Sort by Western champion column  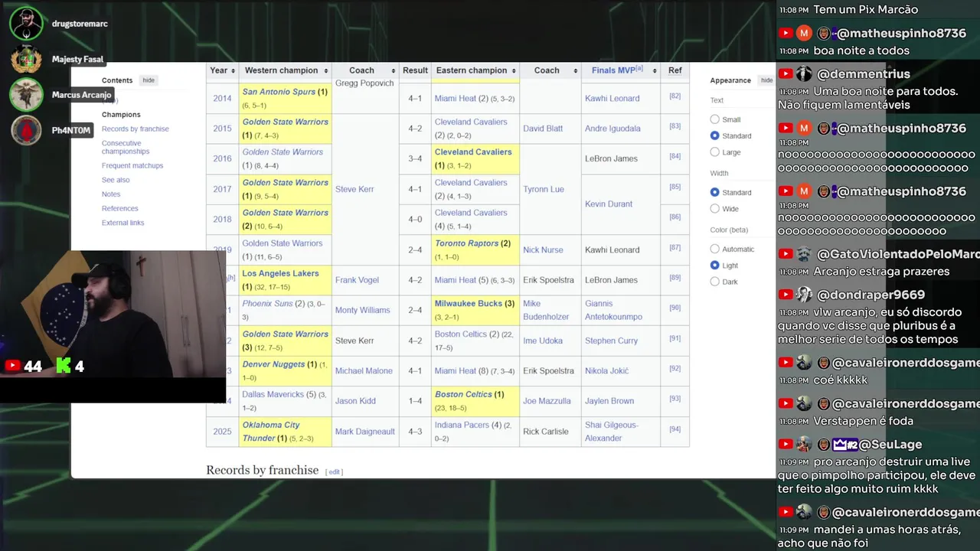pyautogui.click(x=285, y=70)
